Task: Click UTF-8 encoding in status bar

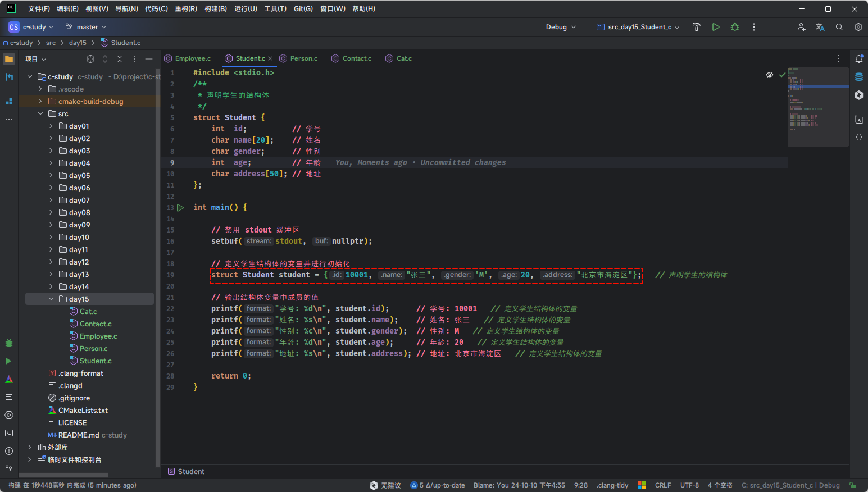Action: (689, 485)
